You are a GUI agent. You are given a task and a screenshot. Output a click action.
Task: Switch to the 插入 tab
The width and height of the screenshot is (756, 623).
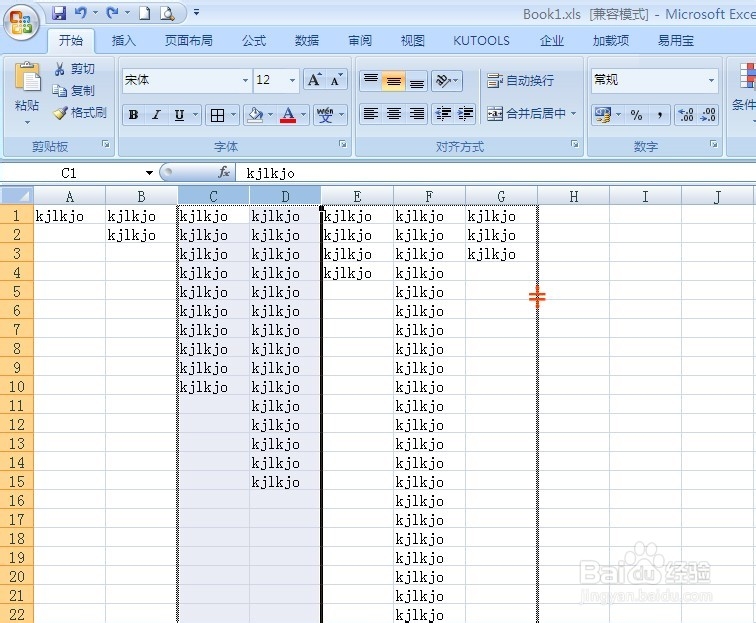(123, 41)
